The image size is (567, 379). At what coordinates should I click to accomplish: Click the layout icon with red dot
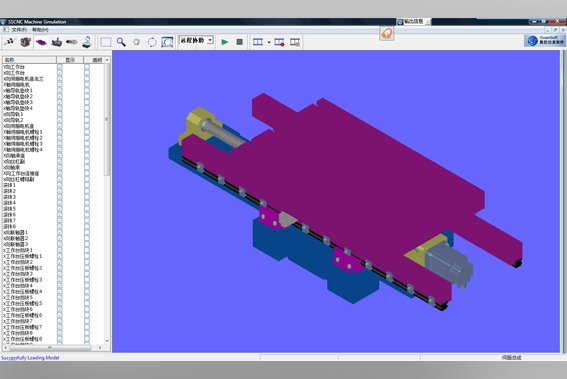click(279, 42)
